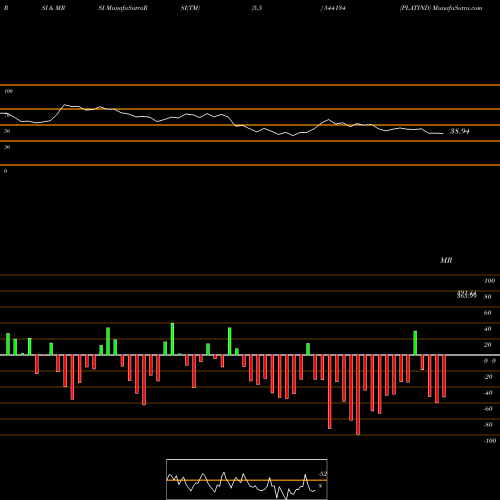Click the 50 label on the RSI axis
Viewport: 500px width, 500px height.
point(7,131)
